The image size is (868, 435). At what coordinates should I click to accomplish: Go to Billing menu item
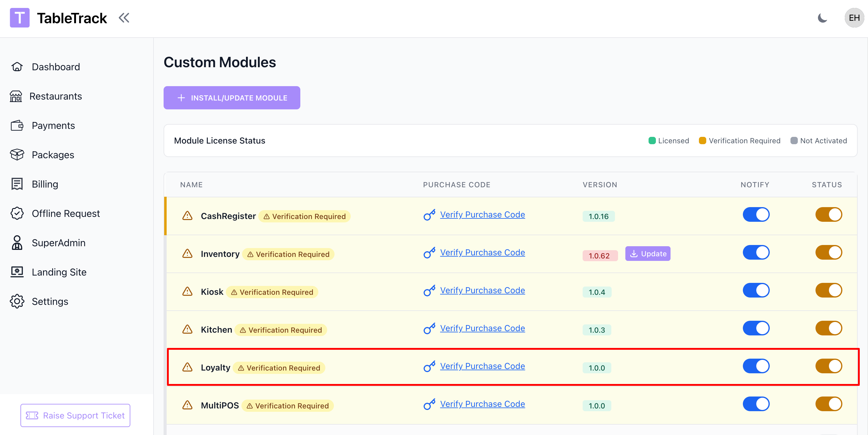click(45, 184)
